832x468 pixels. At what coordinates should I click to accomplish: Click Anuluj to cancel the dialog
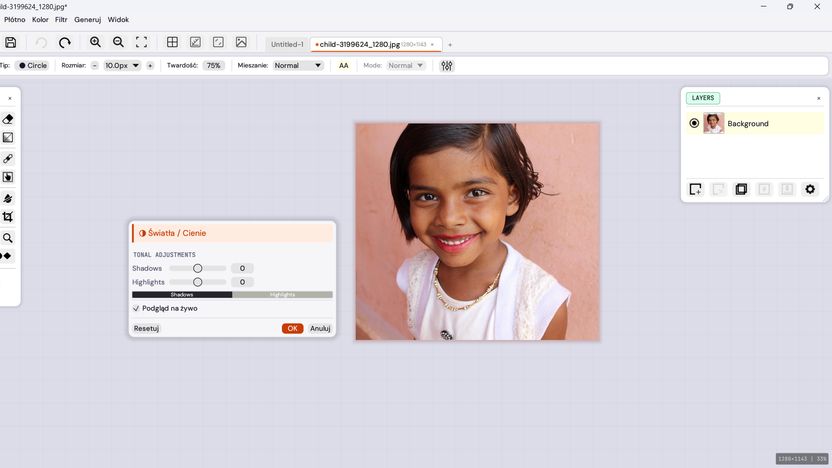[320, 328]
